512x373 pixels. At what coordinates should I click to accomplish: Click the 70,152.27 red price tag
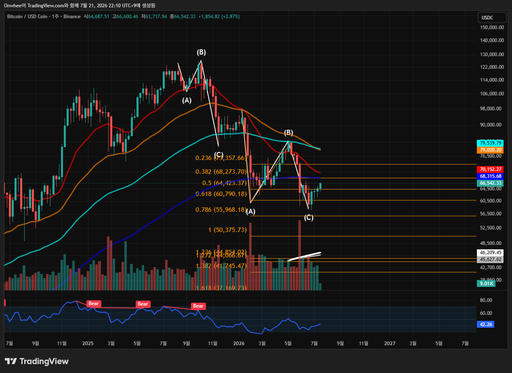(x=490, y=169)
